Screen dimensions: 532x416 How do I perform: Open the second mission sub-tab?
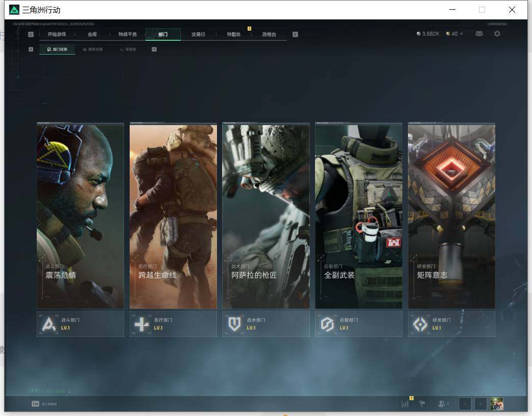[92, 50]
